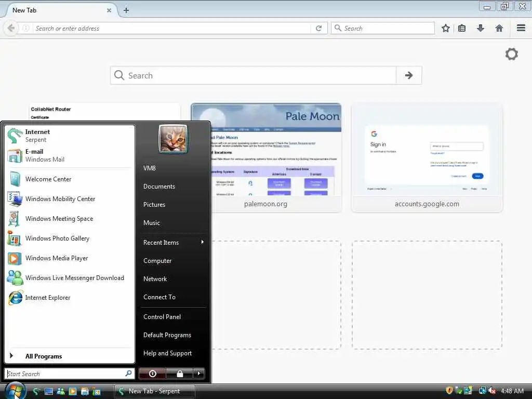The image size is (532, 399).
Task: Launch Windows Meeting Space
Action: [x=70, y=219]
